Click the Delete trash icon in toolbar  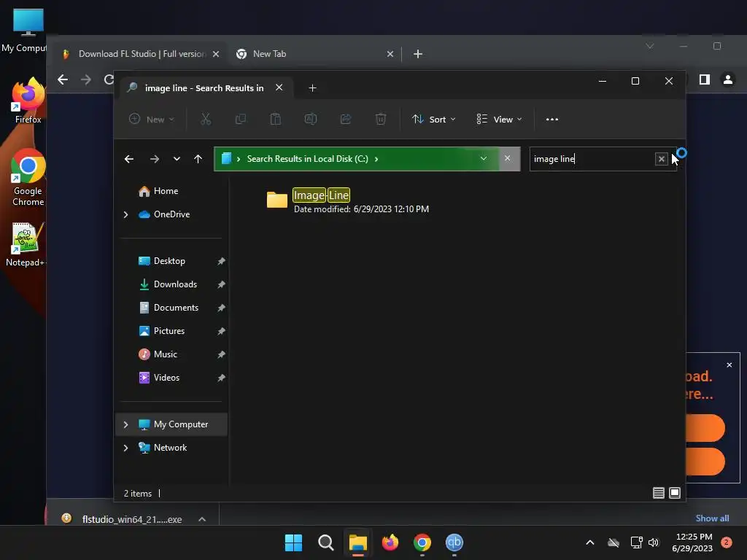(381, 119)
